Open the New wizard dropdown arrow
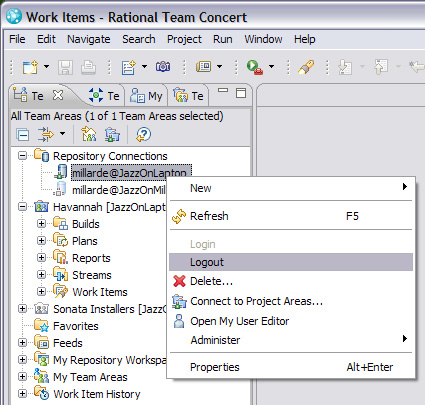This screenshot has height=405, width=425. click(x=46, y=66)
